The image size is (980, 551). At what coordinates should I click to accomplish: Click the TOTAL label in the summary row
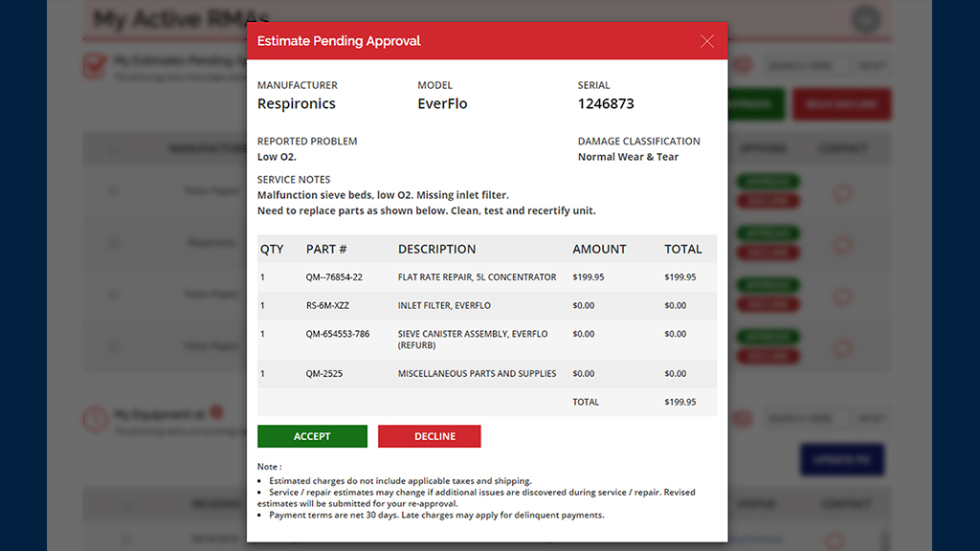click(586, 403)
